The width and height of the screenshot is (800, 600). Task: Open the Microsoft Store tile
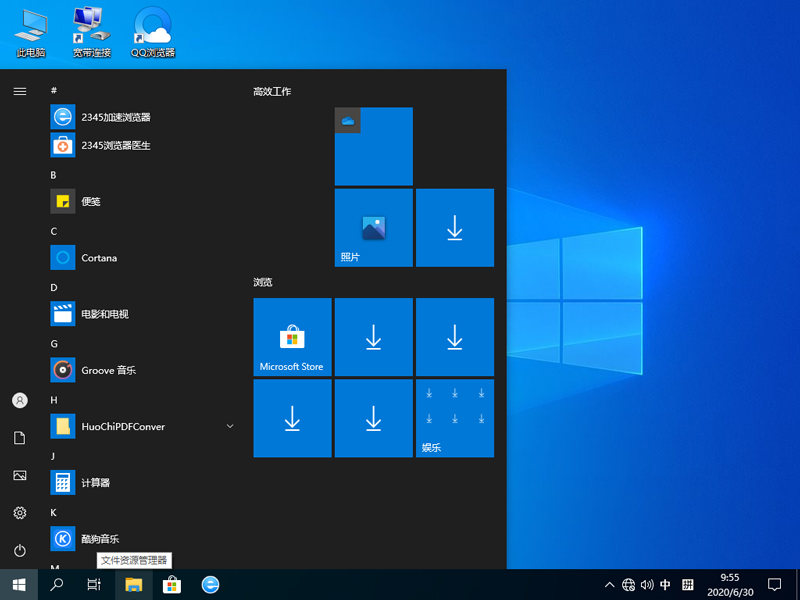(x=292, y=336)
